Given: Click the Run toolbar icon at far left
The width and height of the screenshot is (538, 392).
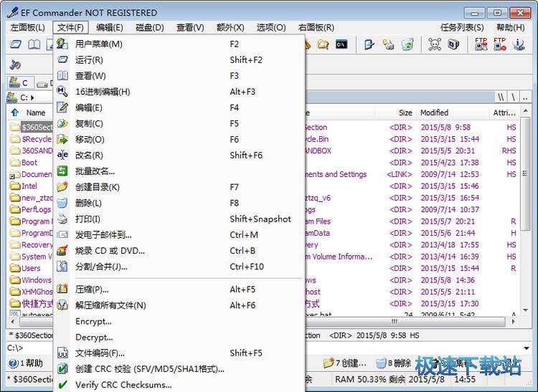Looking at the screenshot, I should pyautogui.click(x=15, y=44).
